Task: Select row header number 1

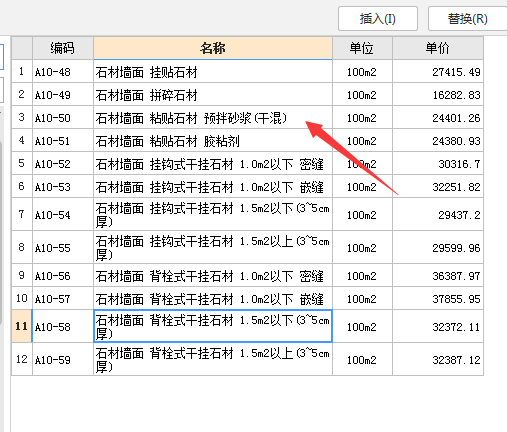Action: point(22,72)
